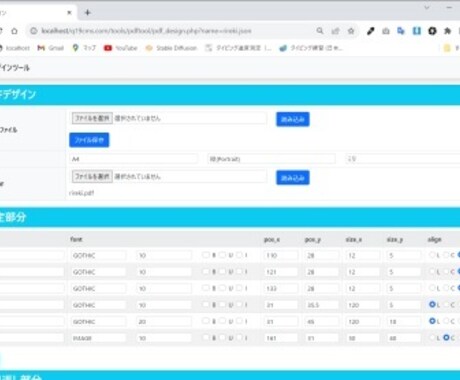The image size is (460, 380).
Task: Open the tab search chevron at top right
Action: (x=427, y=7)
